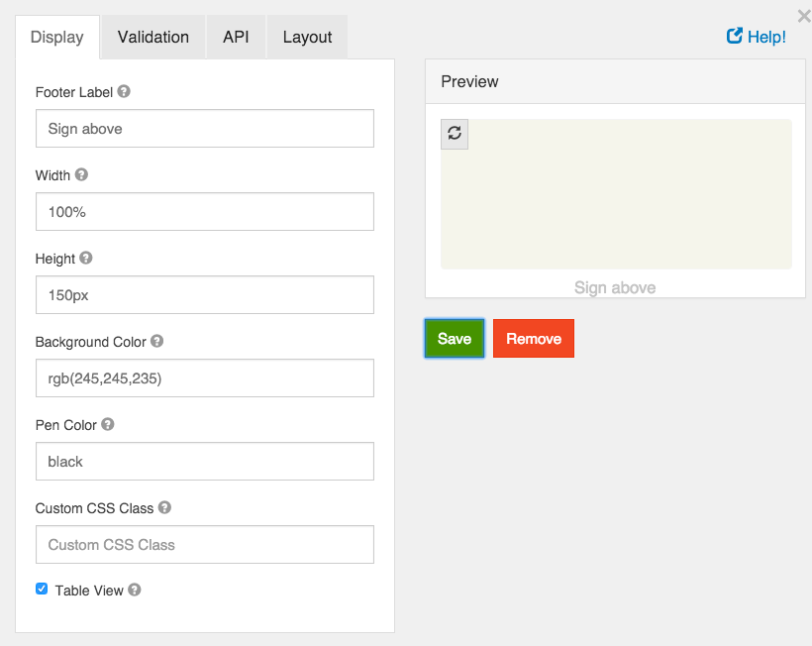The image size is (812, 646).
Task: Click the Height help question-mark icon
Action: point(86,258)
